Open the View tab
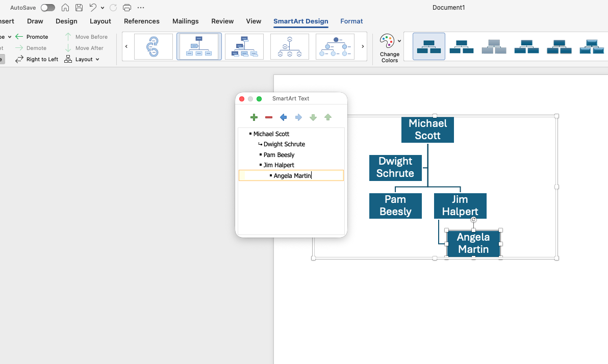 [x=254, y=21]
